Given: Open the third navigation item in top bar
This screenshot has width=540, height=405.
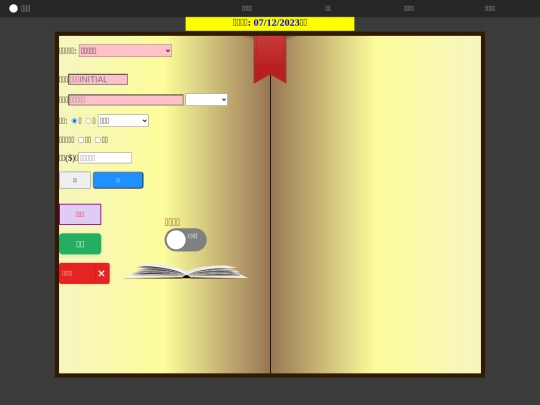Looking at the screenshot, I should click(x=409, y=9).
